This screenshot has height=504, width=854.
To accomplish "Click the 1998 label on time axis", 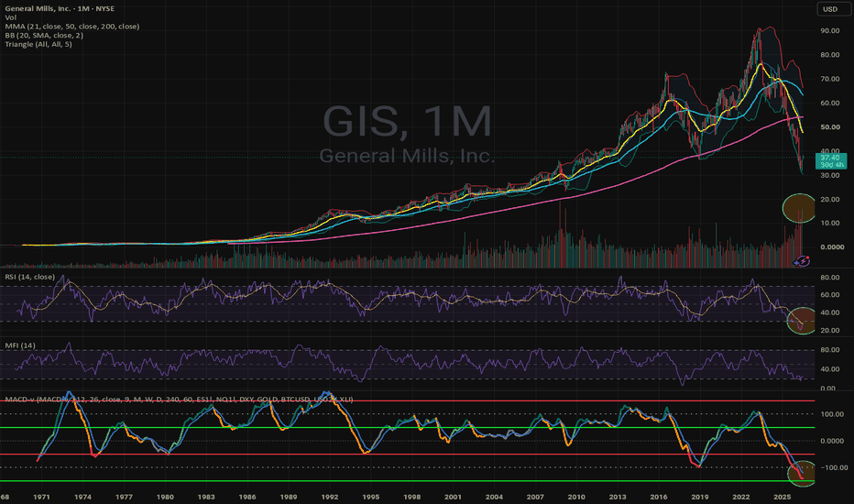I will pyautogui.click(x=411, y=497).
